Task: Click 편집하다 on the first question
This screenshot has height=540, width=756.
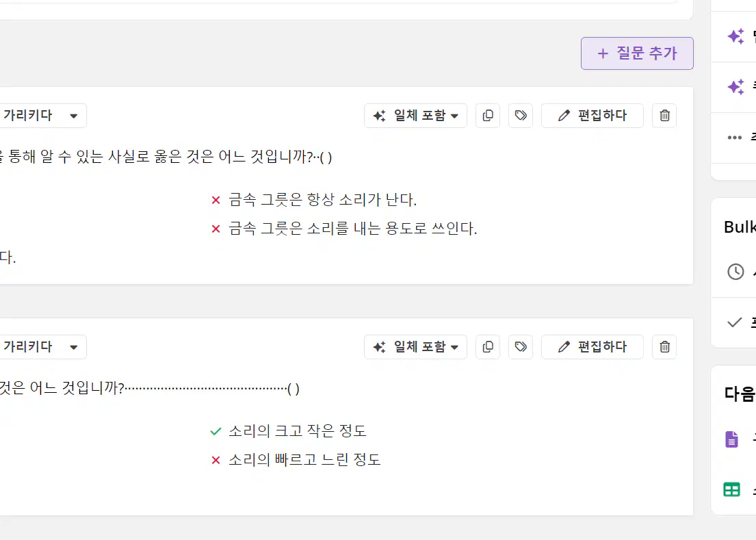Action: tap(592, 116)
